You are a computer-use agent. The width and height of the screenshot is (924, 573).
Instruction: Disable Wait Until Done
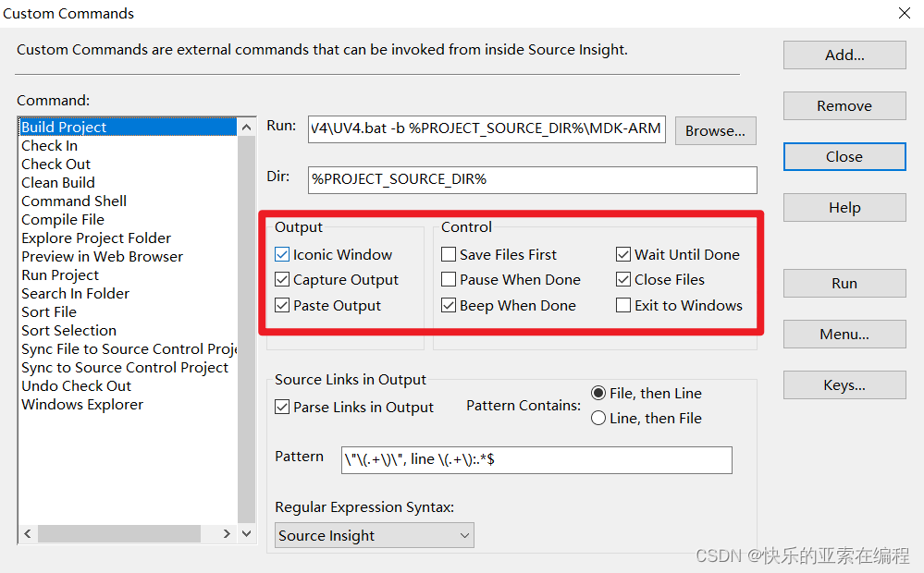623,254
